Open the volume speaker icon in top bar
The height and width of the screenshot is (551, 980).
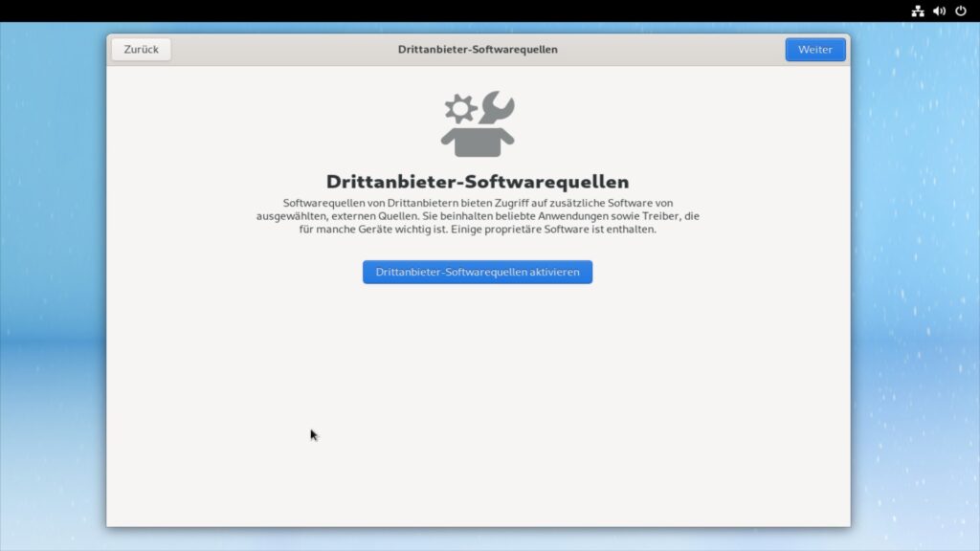tap(940, 11)
